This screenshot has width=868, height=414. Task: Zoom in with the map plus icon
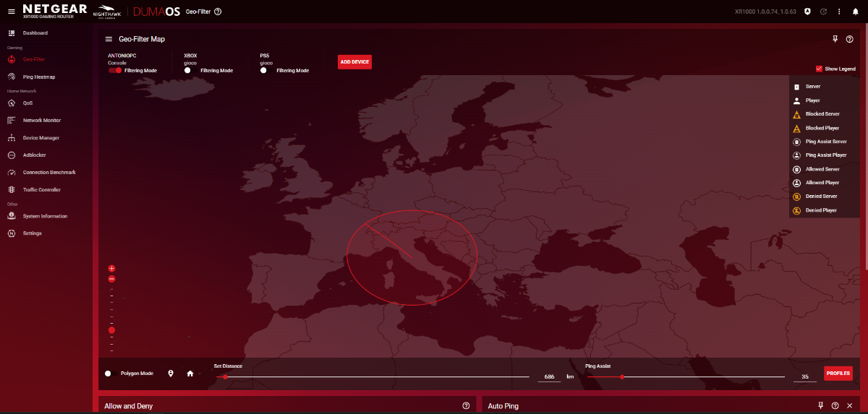pyautogui.click(x=111, y=268)
